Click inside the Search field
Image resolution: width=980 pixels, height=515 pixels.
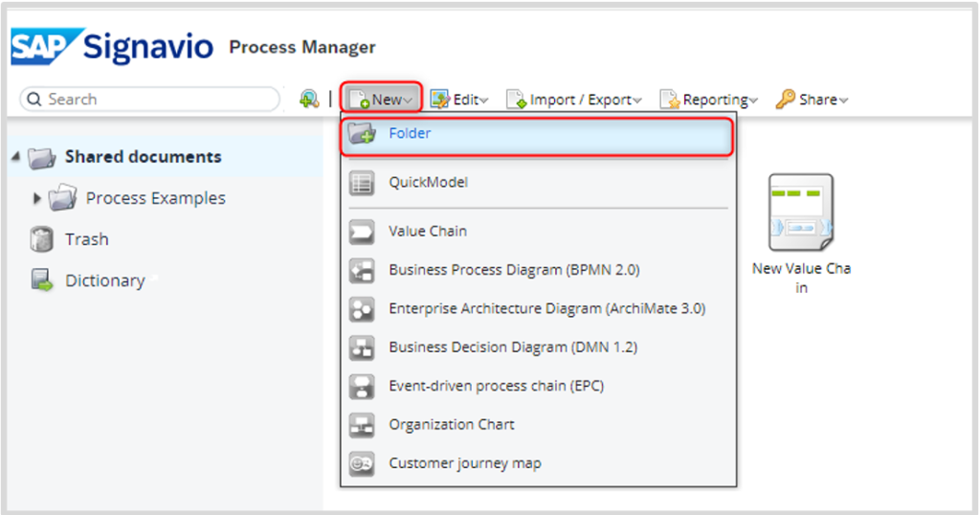[150, 100]
